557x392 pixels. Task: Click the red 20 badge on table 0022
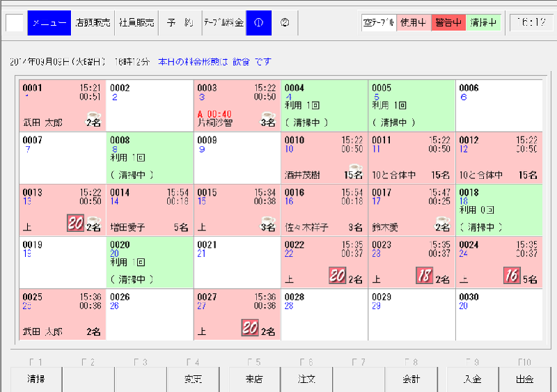pos(338,276)
